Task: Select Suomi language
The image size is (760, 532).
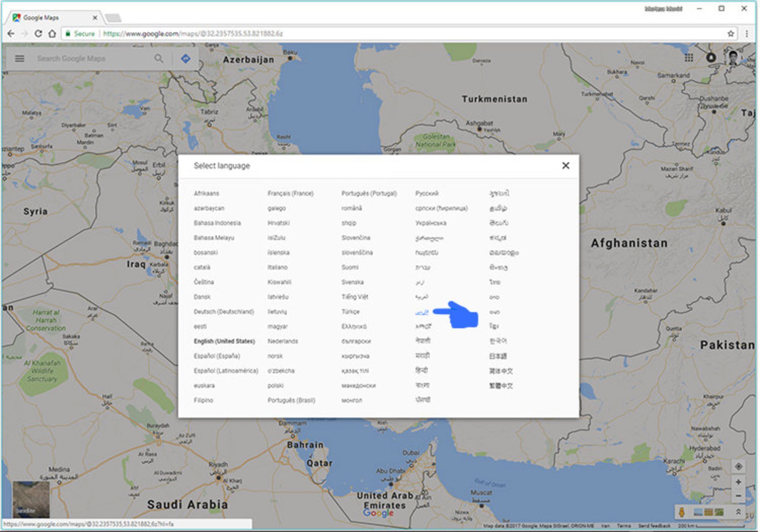Action: [x=350, y=267]
